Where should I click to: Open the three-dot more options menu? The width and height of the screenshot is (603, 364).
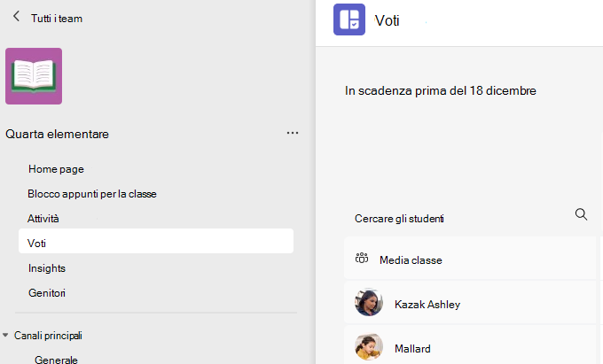(x=293, y=133)
